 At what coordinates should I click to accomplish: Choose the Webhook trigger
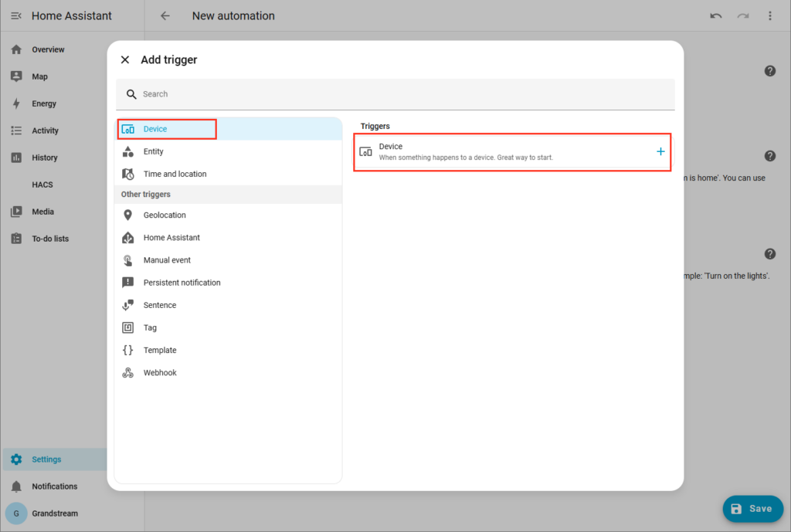pos(229,373)
